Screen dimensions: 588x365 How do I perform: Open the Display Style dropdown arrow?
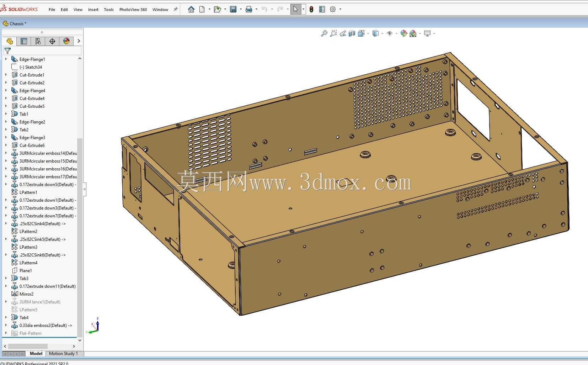[x=382, y=33]
